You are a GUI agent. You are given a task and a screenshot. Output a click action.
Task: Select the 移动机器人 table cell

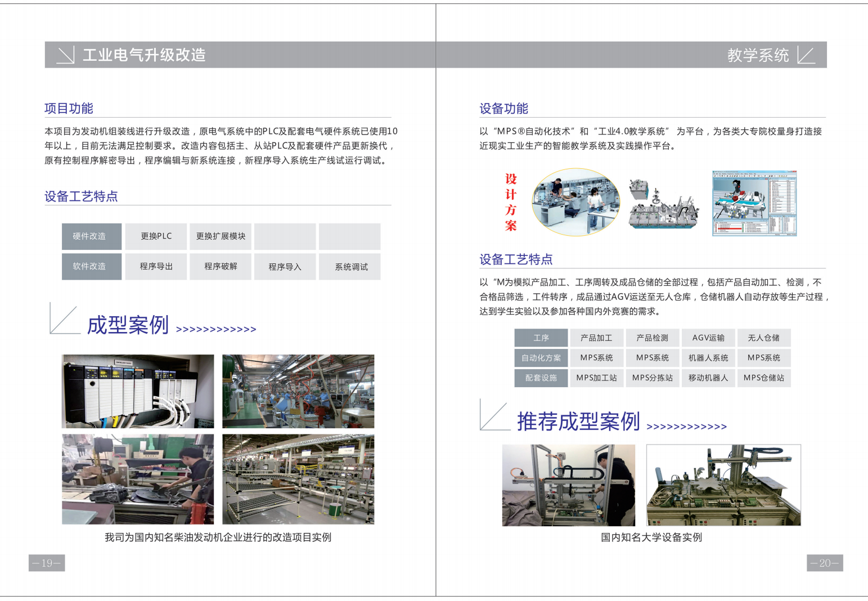pos(708,378)
